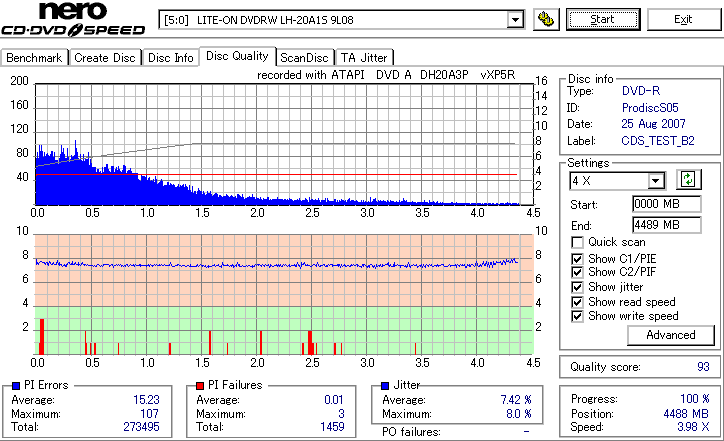Viewport: 724px width, 441px height.
Task: Open Advanced settings
Action: click(670, 335)
